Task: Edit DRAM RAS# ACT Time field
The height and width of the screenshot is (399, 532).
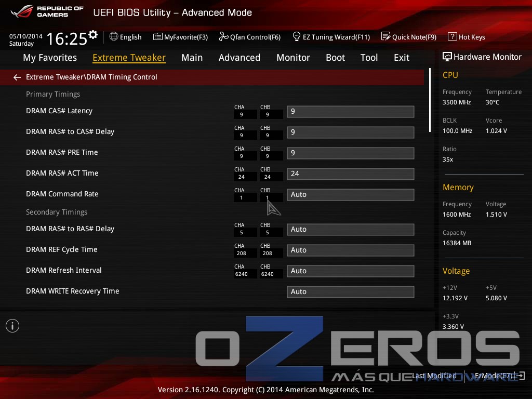Action: click(x=351, y=174)
